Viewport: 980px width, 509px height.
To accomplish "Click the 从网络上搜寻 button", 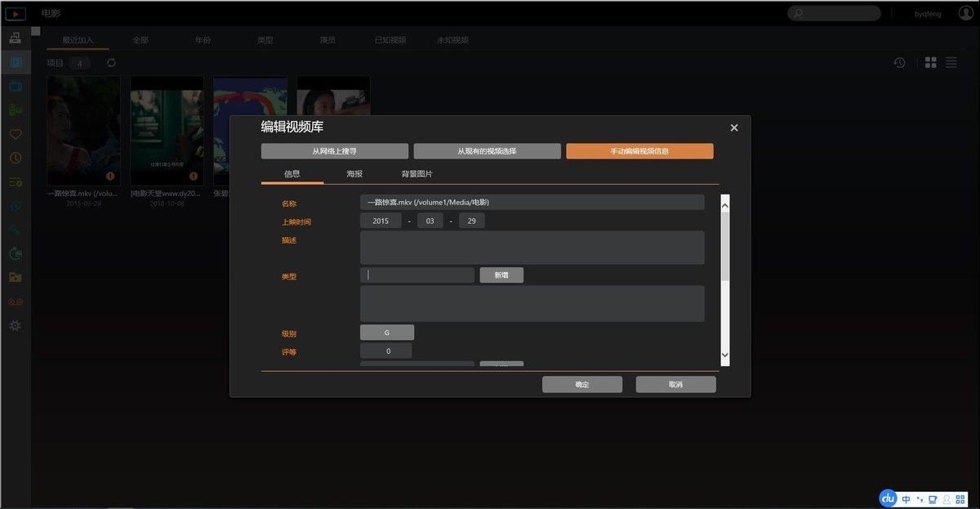I will click(x=335, y=151).
